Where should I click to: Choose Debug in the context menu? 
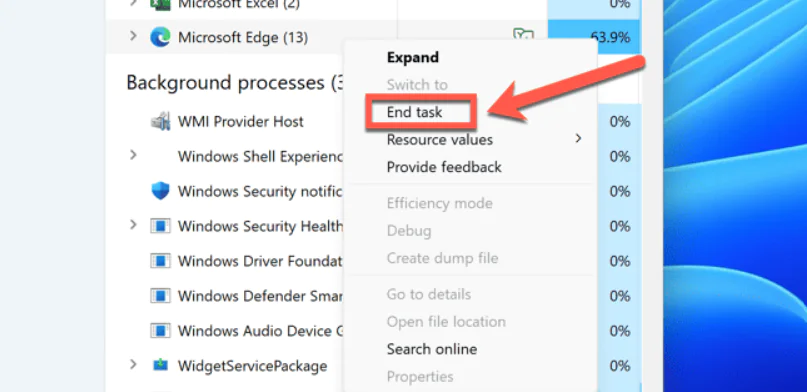coord(409,230)
